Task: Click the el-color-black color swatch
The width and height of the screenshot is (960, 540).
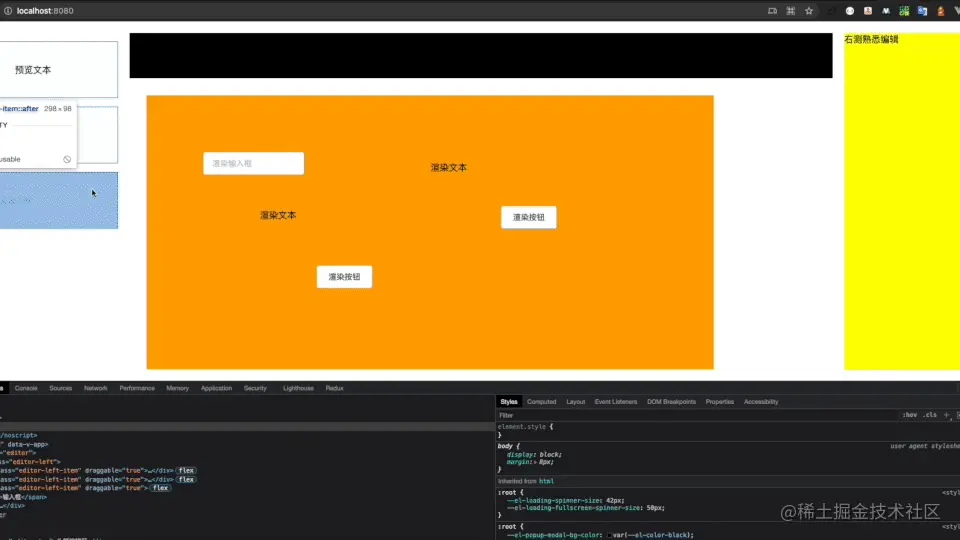Action: coord(610,535)
